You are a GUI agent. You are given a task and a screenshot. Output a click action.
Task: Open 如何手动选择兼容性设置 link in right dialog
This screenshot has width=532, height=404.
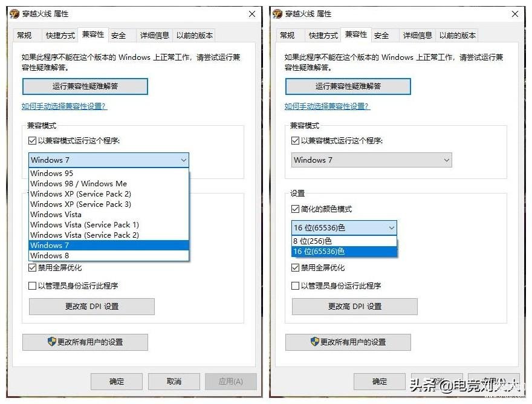coord(327,106)
